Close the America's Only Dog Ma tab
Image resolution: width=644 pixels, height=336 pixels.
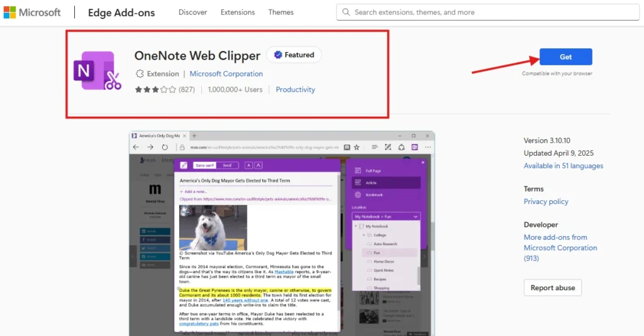click(184, 136)
